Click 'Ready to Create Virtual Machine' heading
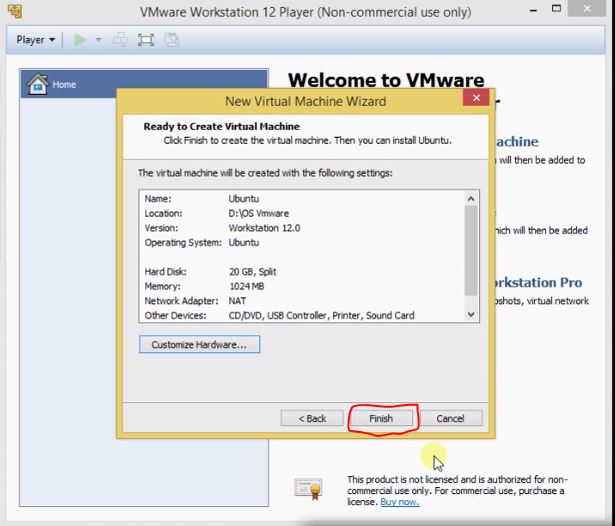The height and width of the screenshot is (526, 615). pos(222,126)
